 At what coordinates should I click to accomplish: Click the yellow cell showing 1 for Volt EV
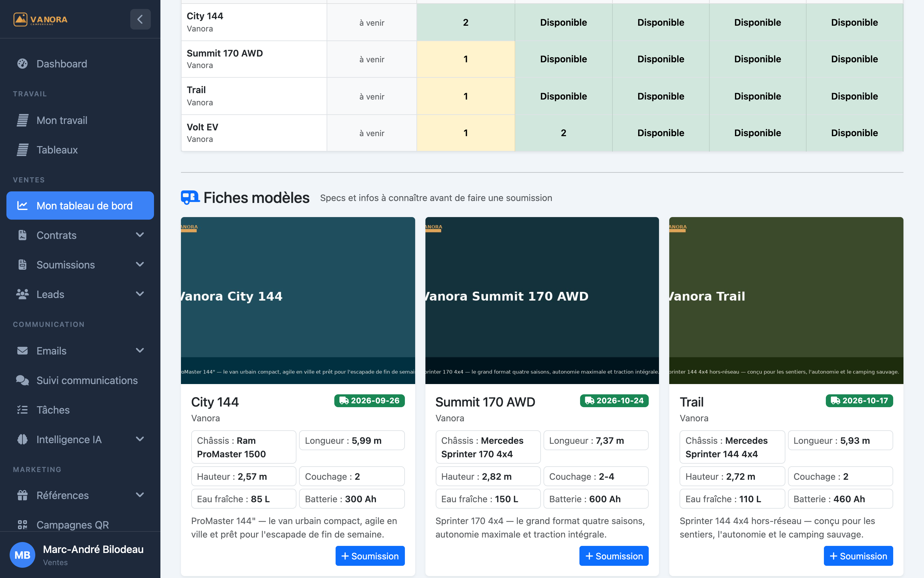pos(466,133)
